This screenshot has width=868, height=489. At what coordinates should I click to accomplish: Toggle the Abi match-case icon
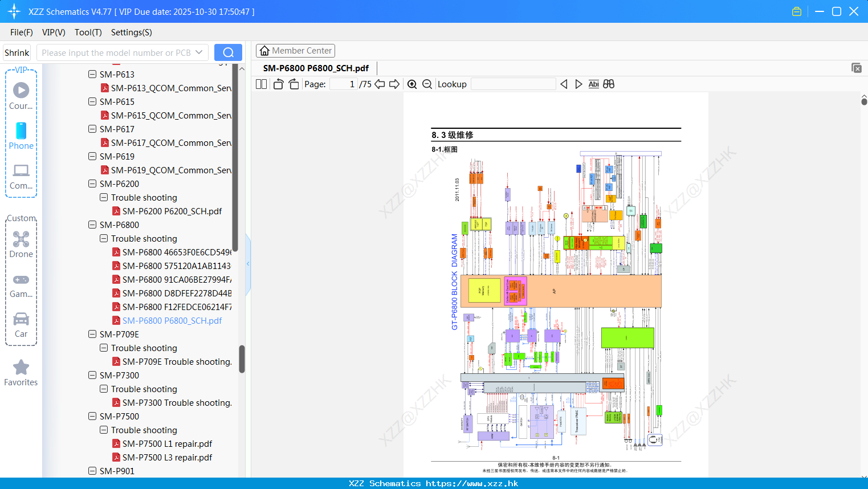[x=593, y=84]
